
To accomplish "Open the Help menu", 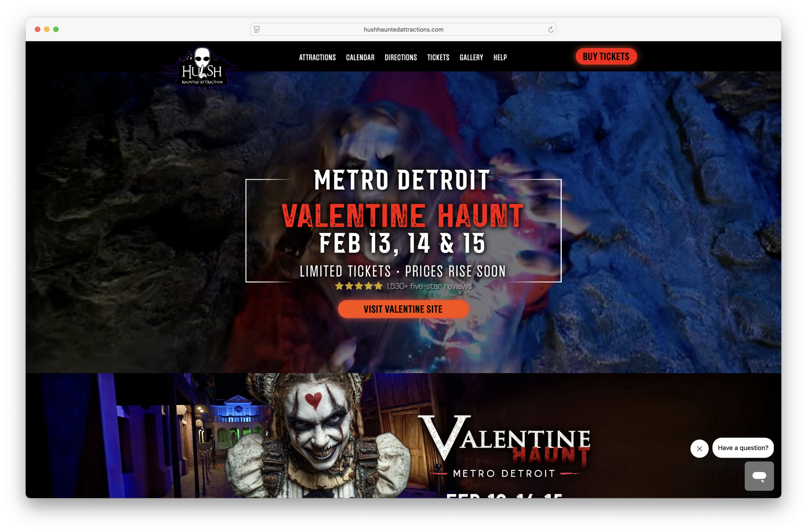I will pos(500,57).
